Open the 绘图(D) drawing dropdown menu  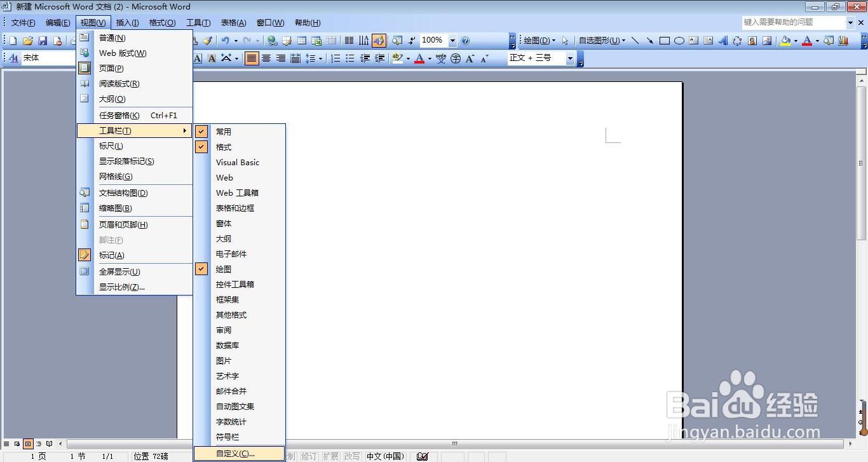click(539, 41)
